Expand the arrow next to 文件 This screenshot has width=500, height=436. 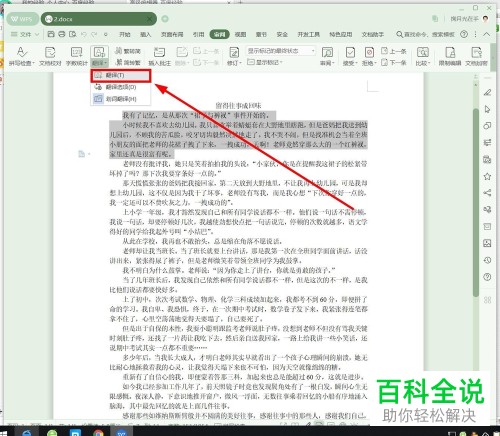coord(37,34)
